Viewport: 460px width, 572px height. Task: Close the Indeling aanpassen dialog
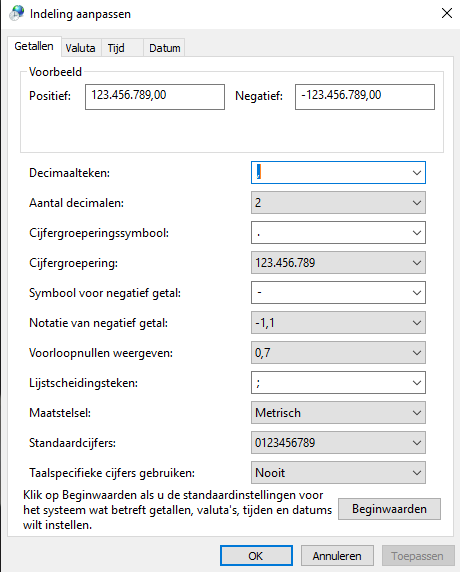[x=447, y=13]
